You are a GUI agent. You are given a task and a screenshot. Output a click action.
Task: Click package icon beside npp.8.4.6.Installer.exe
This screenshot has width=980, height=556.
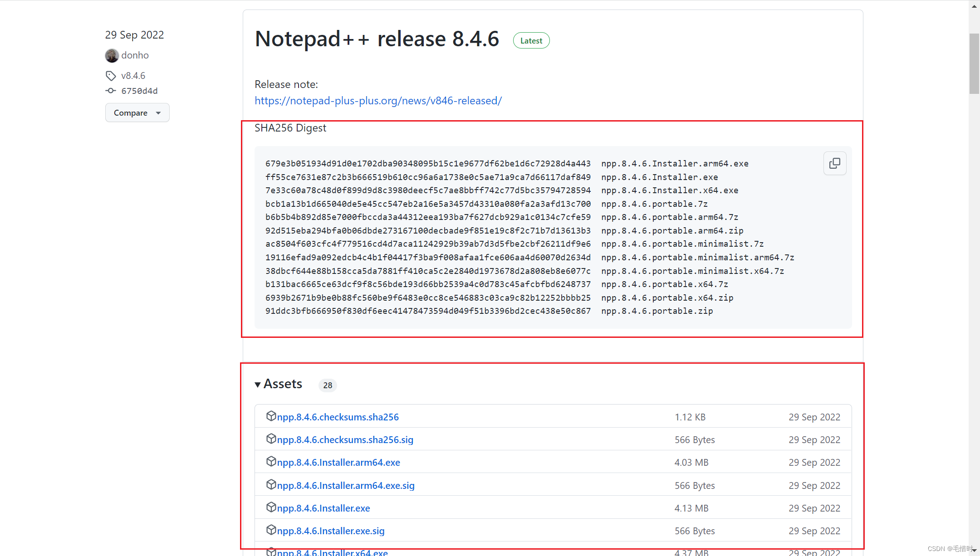[271, 507]
